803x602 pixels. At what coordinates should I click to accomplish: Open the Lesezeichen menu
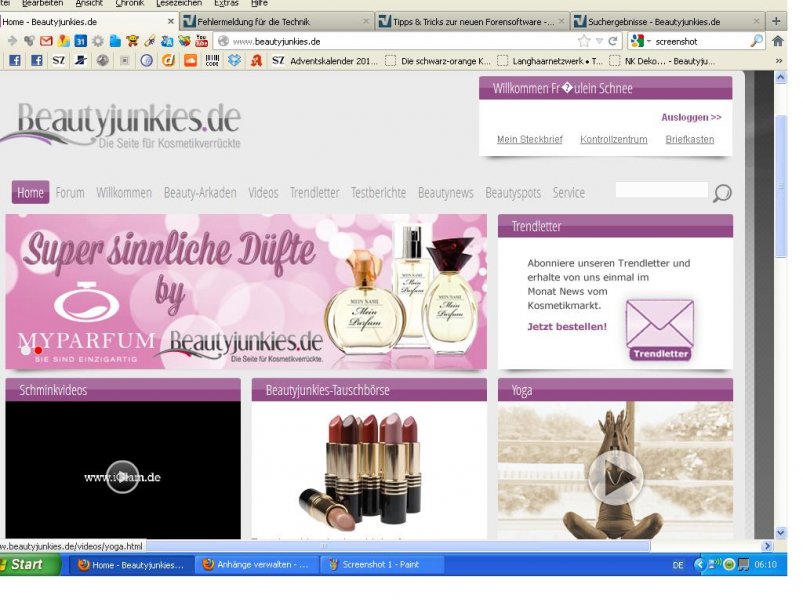point(178,3)
